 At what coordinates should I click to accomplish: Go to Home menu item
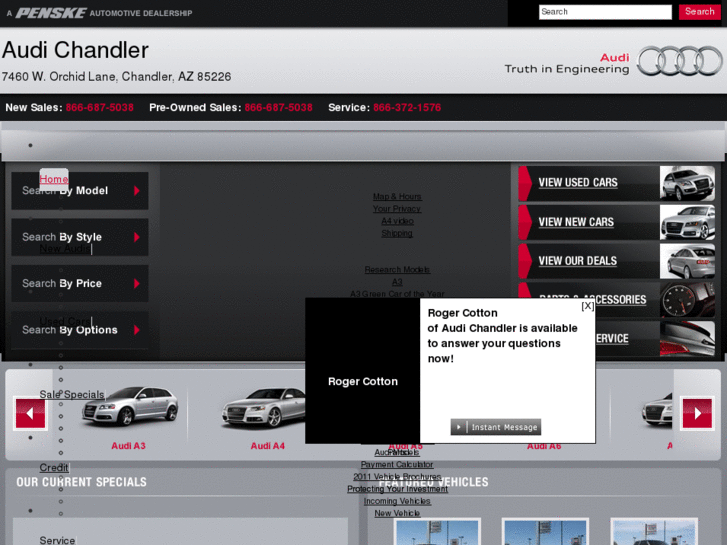(x=53, y=179)
